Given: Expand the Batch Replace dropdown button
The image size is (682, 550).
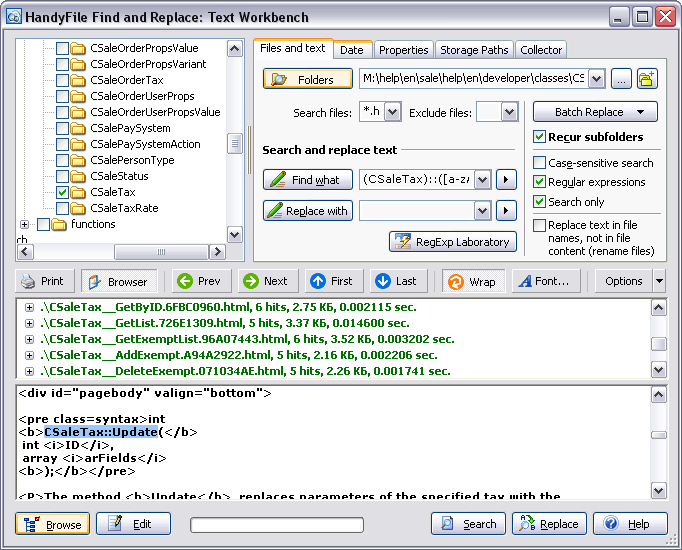Looking at the screenshot, I should [x=640, y=112].
